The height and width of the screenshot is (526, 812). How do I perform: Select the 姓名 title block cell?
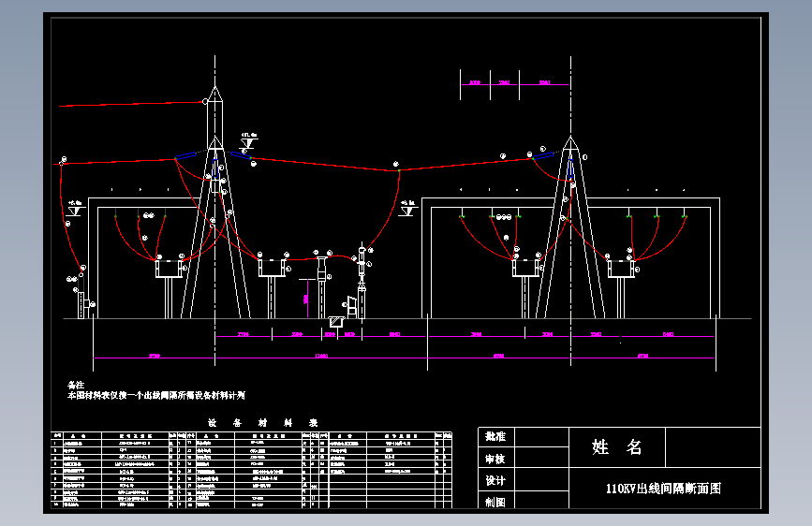click(x=617, y=446)
